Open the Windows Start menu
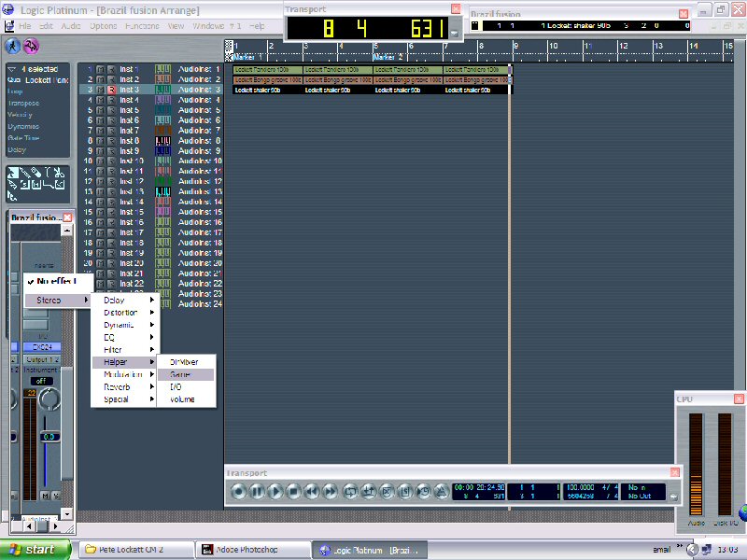Screen dimensions: 747x560 point(35,550)
